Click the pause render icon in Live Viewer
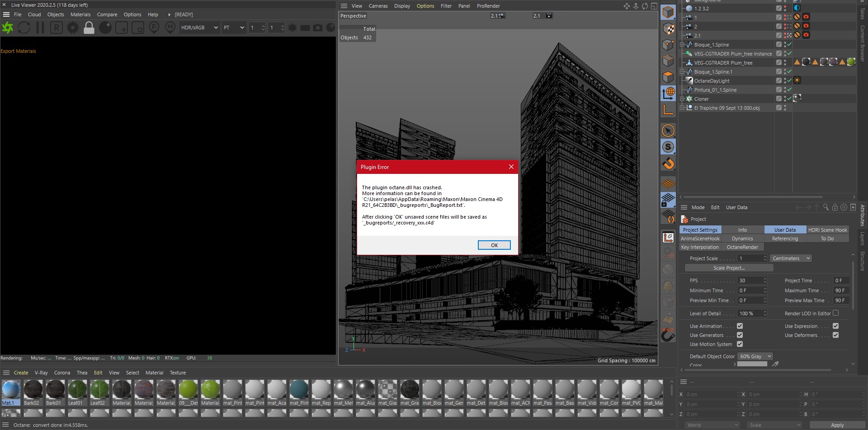Viewport: 868px width, 430px height. pyautogui.click(x=40, y=28)
